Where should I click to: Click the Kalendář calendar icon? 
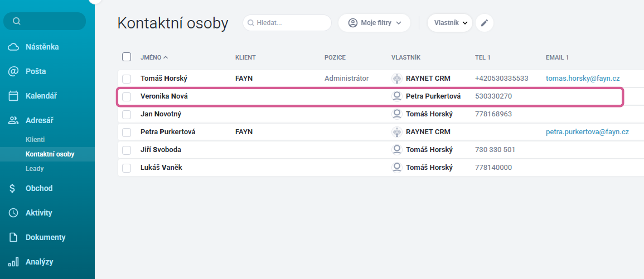click(x=14, y=96)
